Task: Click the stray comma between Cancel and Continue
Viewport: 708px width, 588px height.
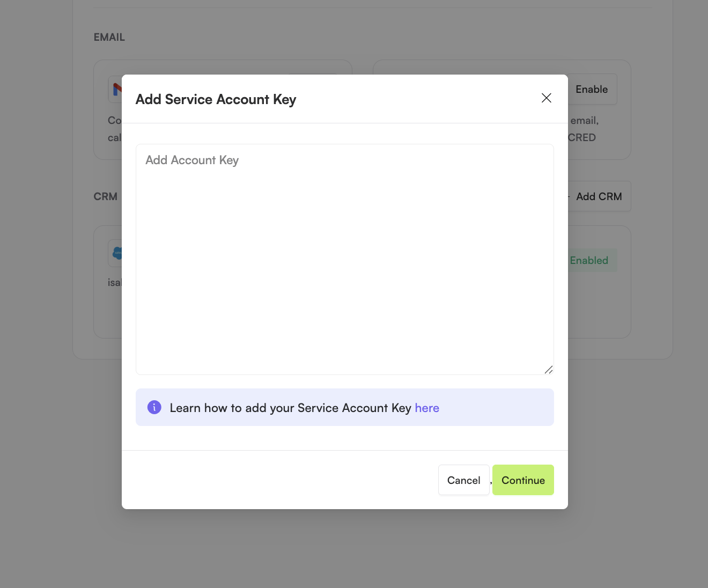Action: [491, 482]
